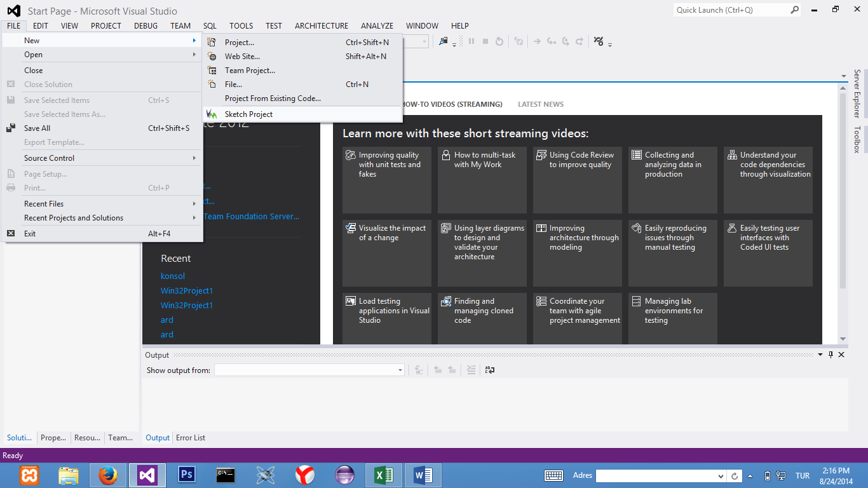
Task: Pin the Output panel with auto-hide icon
Action: pos(831,355)
